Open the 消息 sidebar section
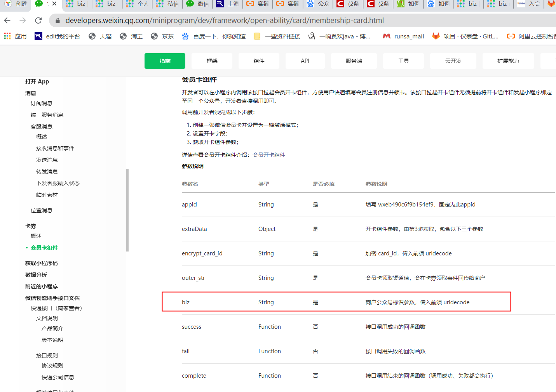556x392 pixels. tap(31, 93)
